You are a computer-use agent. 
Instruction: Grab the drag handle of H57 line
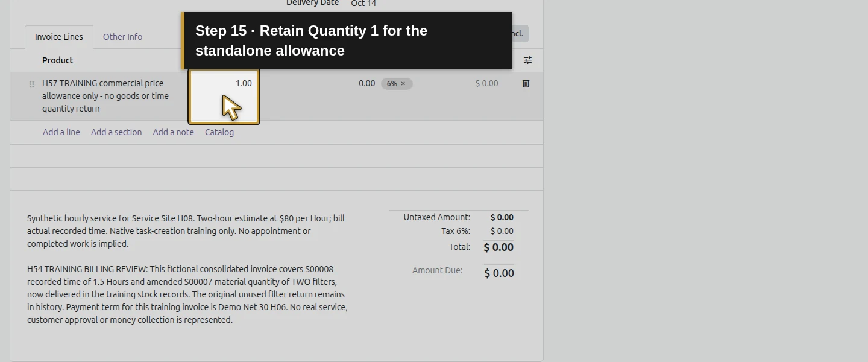(x=32, y=84)
